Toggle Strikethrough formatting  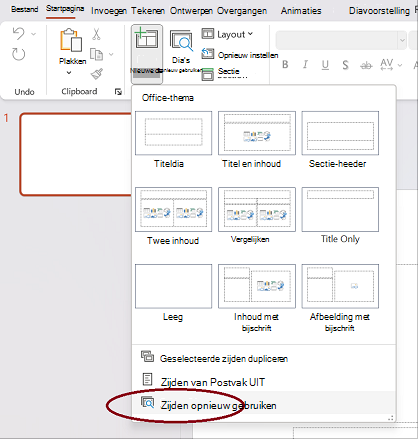click(x=366, y=65)
